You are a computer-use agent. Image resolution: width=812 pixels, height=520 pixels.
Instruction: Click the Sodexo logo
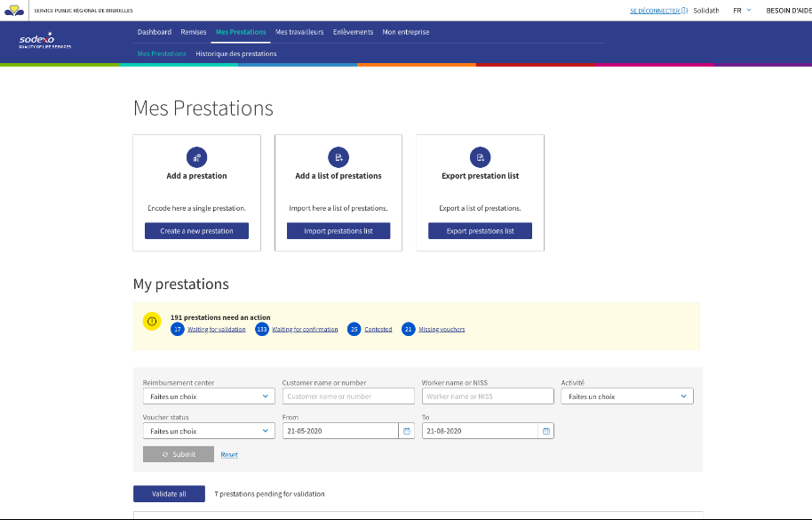(x=45, y=40)
